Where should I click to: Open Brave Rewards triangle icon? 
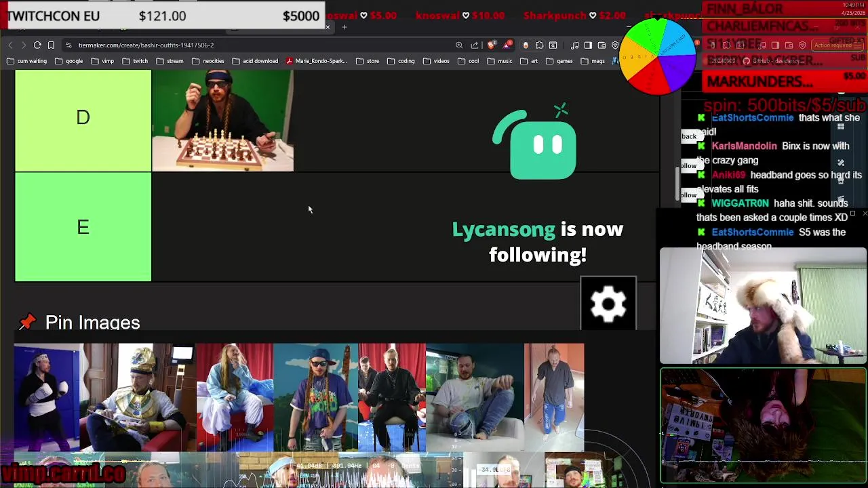tap(507, 45)
